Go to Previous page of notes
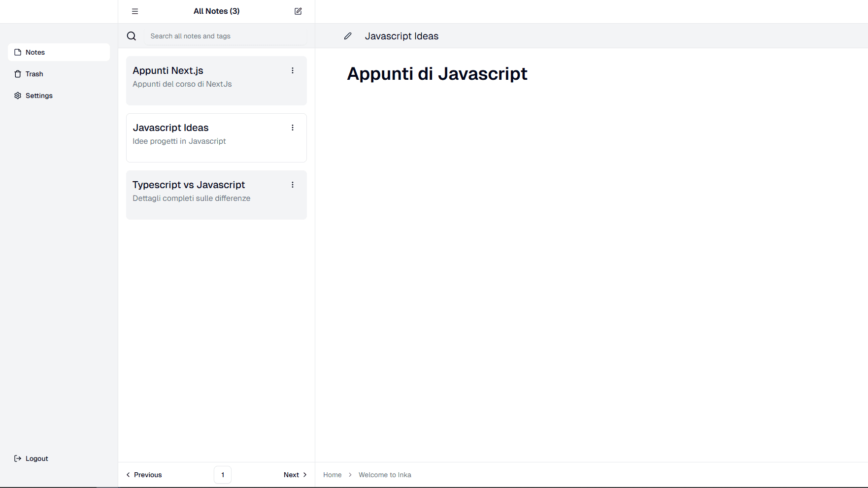This screenshot has height=488, width=868. point(144,475)
